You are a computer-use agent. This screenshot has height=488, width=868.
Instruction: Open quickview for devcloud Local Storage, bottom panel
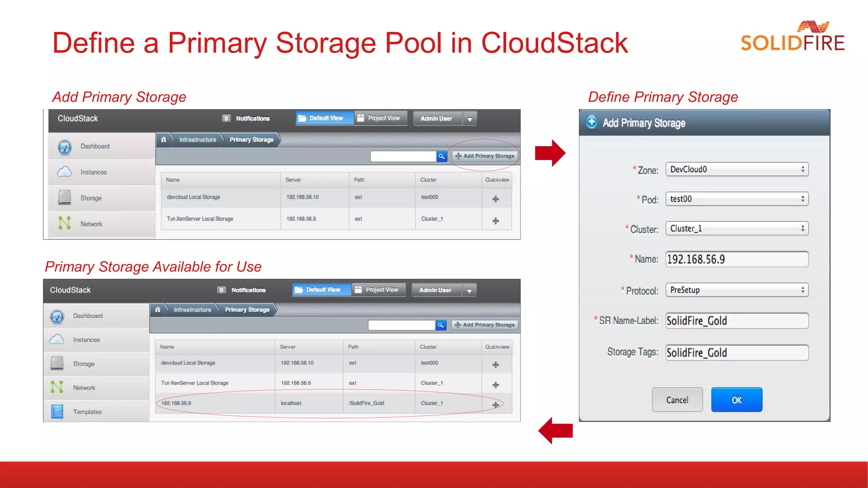point(495,364)
